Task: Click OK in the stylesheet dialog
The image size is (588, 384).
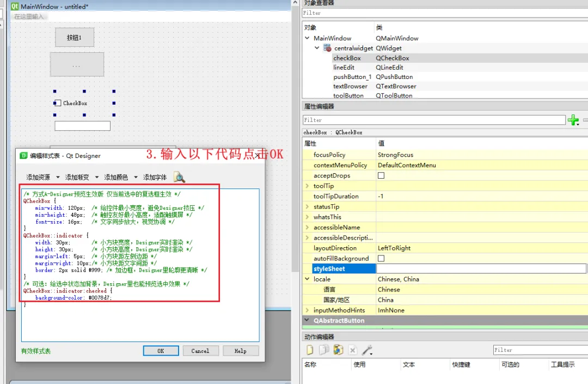Action: tap(161, 351)
